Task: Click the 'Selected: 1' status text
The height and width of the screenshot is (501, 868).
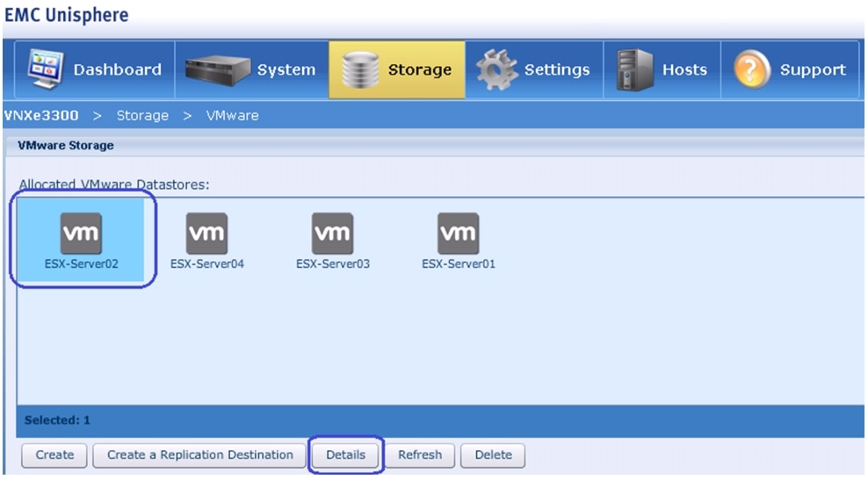Action: (57, 420)
